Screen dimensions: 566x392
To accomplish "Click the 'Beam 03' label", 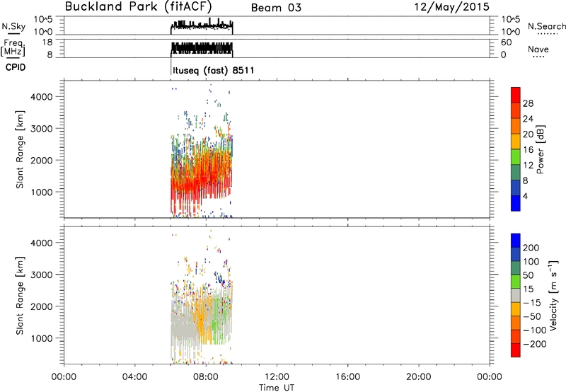I will coord(276,8).
